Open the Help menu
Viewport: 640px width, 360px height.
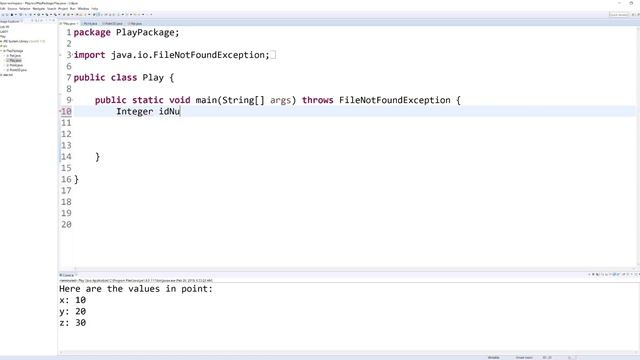coord(95,9)
